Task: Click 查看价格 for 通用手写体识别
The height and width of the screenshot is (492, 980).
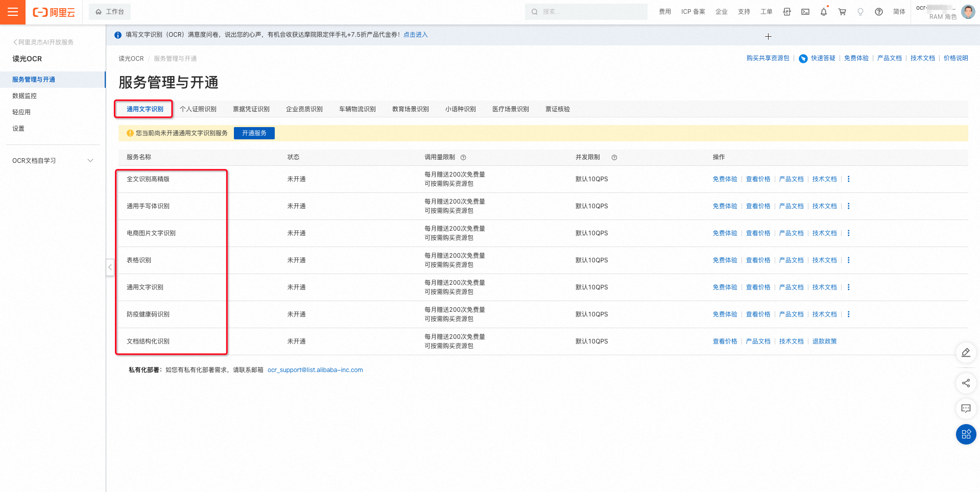Action: point(758,206)
